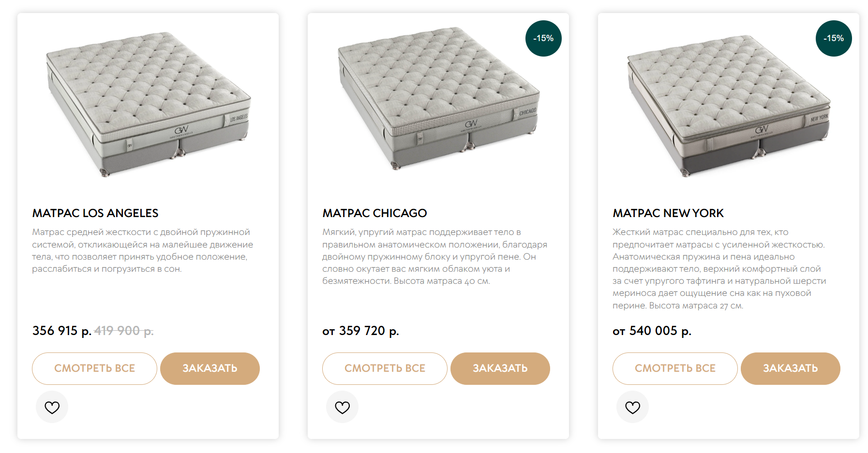This screenshot has width=868, height=453.
Task: Open СМОТРЕТЬ ВСЕ for Chicago mattress
Action: pyautogui.click(x=385, y=368)
